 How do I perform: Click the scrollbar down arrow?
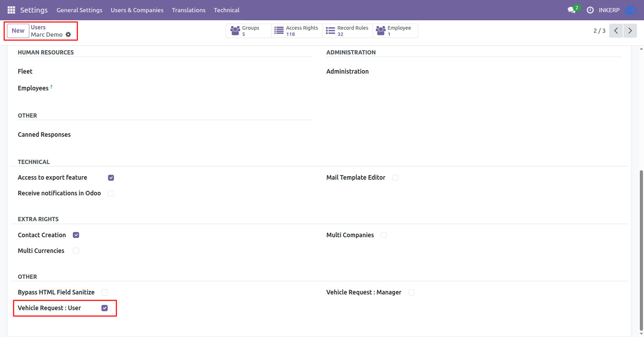click(641, 334)
